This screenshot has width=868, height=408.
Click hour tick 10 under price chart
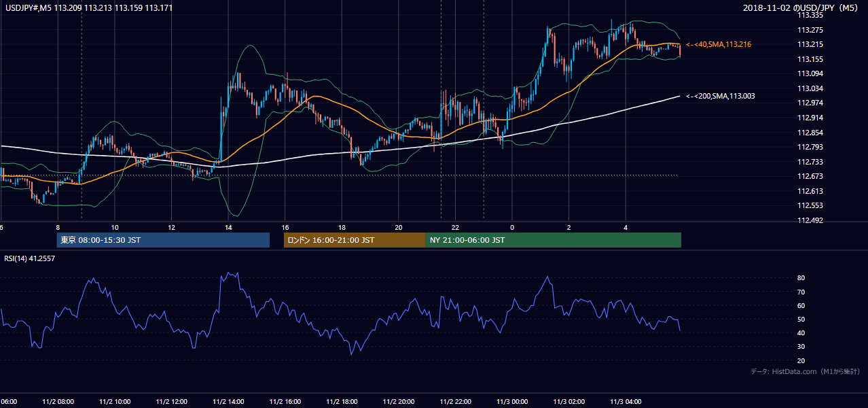(115, 227)
